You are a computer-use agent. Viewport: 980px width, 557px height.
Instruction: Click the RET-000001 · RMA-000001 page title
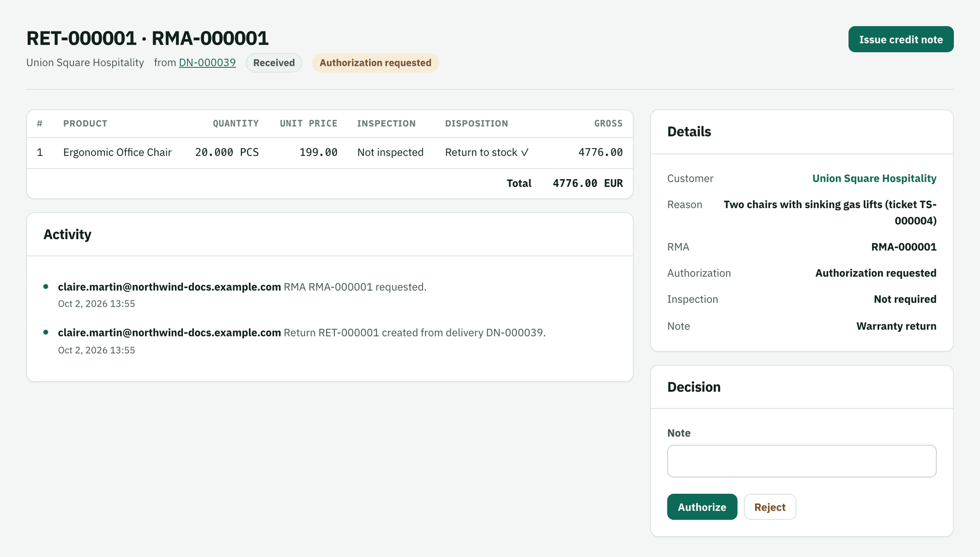click(x=148, y=38)
